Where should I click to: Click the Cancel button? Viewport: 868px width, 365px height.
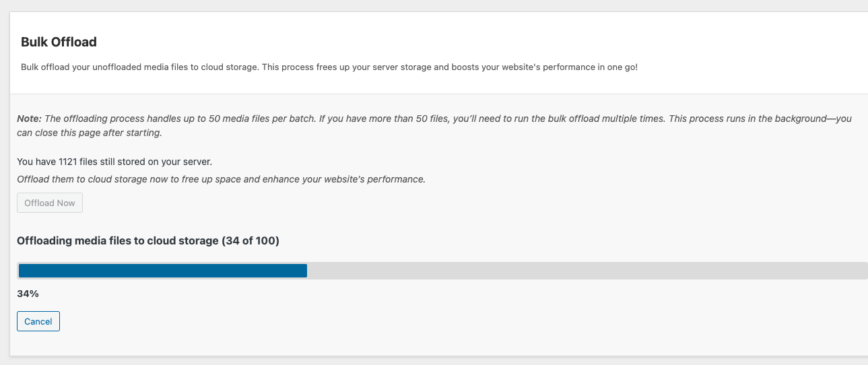point(38,321)
